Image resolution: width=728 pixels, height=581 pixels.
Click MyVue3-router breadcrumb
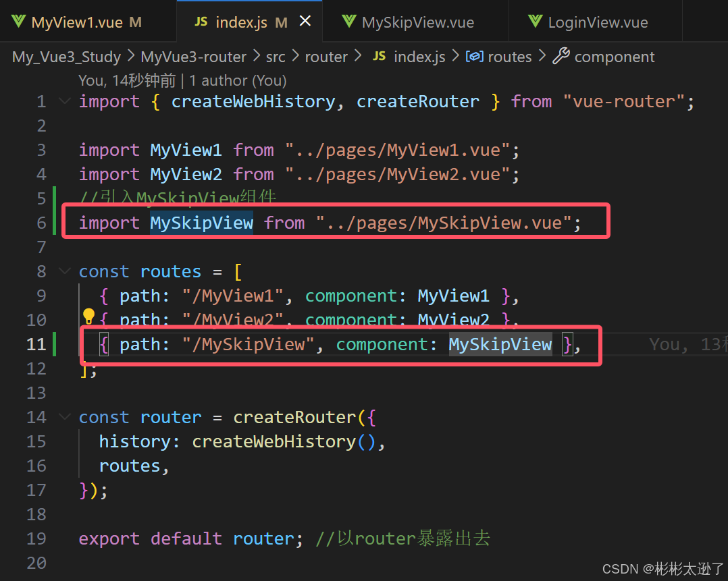[194, 57]
